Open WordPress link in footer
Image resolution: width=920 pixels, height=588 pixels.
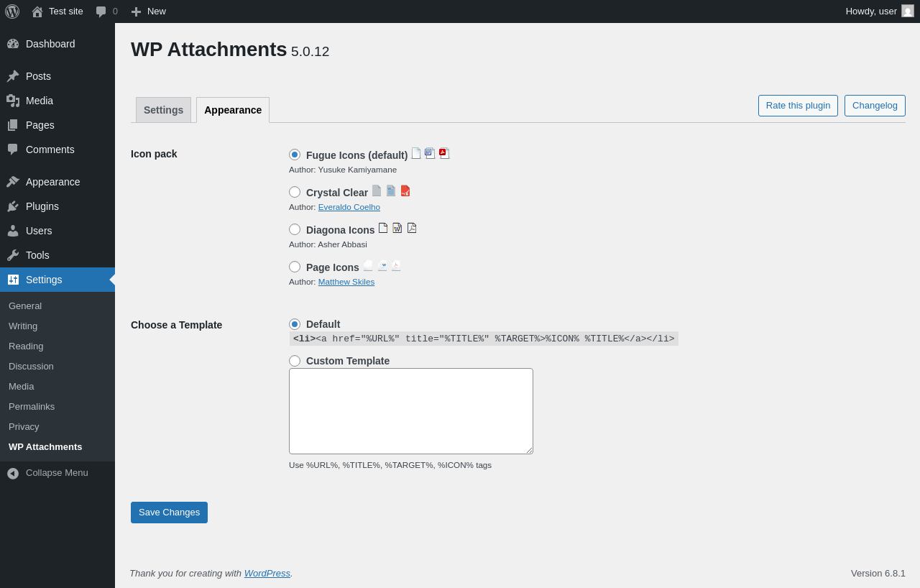point(267,573)
